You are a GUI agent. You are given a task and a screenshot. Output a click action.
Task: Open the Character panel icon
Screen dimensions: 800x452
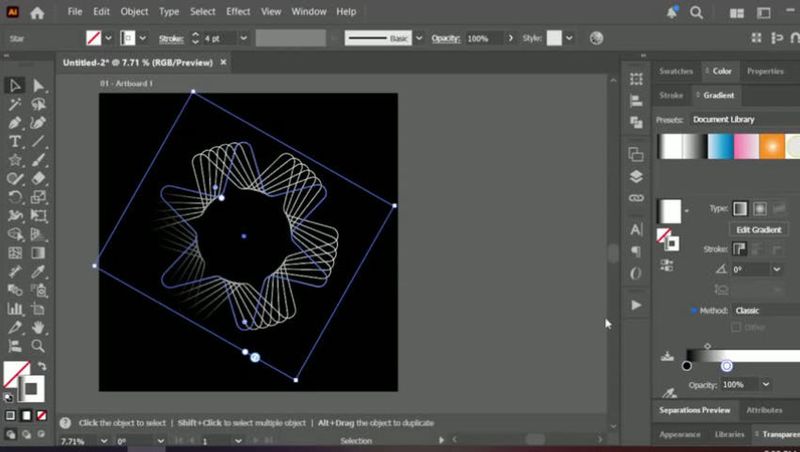point(636,230)
